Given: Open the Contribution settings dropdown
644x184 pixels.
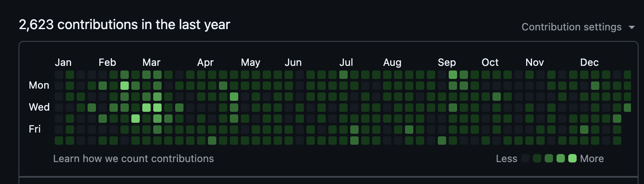Looking at the screenshot, I should point(571,27).
